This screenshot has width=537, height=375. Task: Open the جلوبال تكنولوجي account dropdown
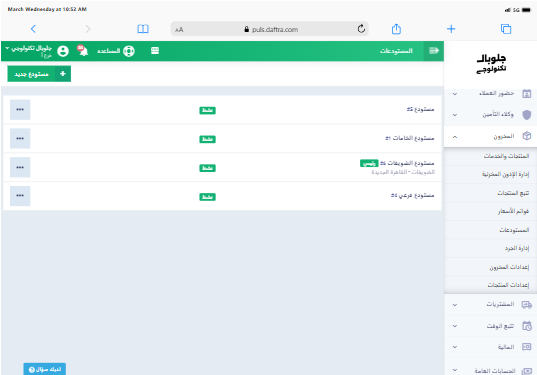[29, 51]
